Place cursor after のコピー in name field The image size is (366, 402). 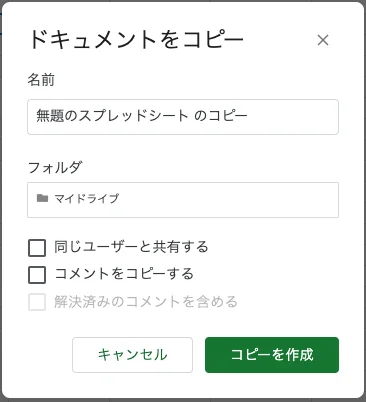tap(249, 116)
